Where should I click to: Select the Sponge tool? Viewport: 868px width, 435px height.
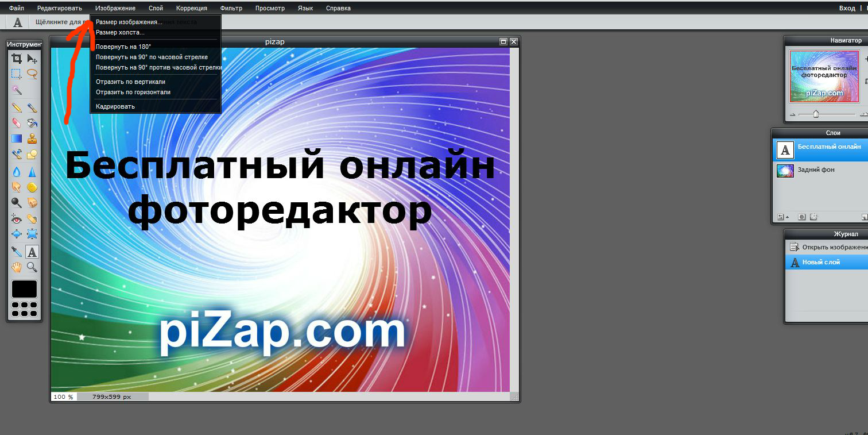click(x=32, y=187)
